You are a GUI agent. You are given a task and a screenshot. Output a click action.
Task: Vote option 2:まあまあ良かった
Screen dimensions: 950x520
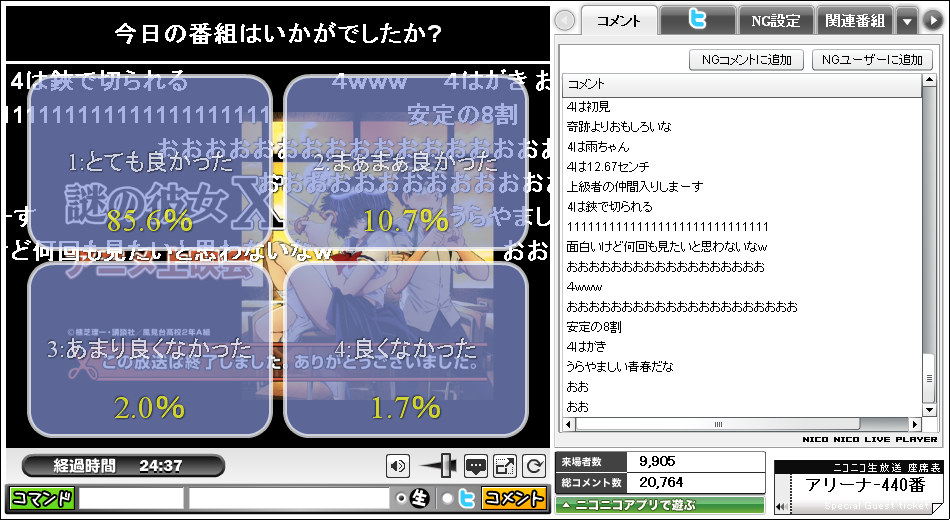405,162
